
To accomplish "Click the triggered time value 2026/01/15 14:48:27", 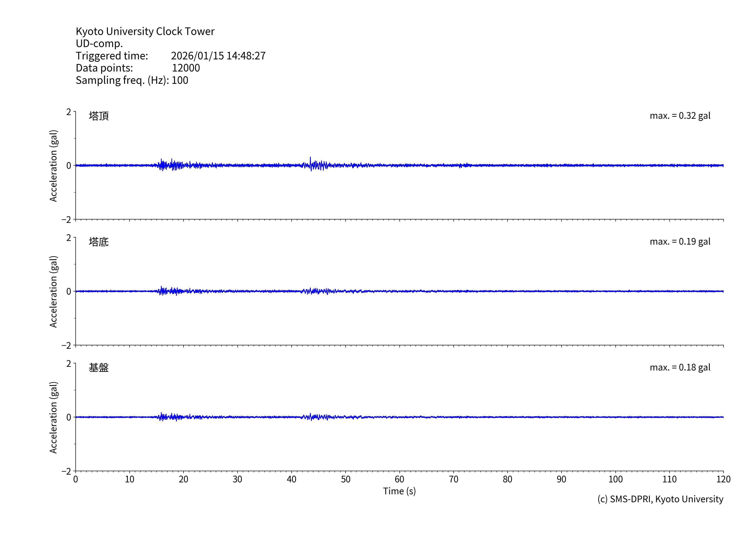I will pos(218,56).
